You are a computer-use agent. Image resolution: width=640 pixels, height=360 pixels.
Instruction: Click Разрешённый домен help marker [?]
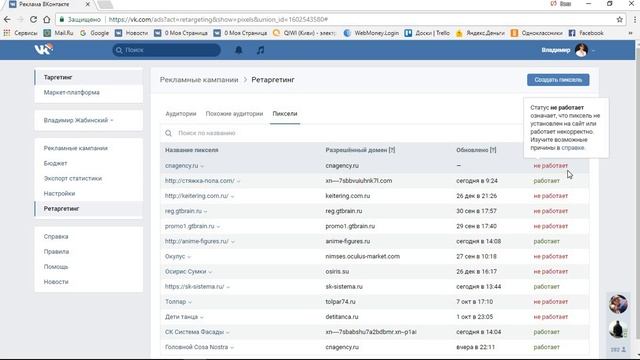392,150
